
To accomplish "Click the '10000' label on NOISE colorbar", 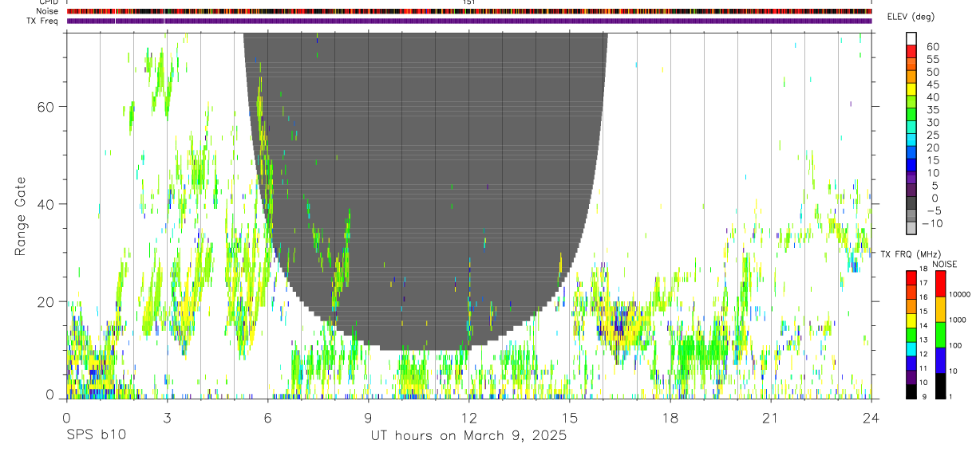I will [x=959, y=294].
